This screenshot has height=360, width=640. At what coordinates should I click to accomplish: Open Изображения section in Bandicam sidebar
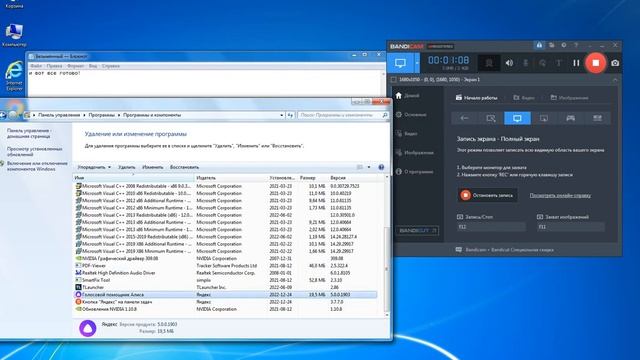click(415, 153)
